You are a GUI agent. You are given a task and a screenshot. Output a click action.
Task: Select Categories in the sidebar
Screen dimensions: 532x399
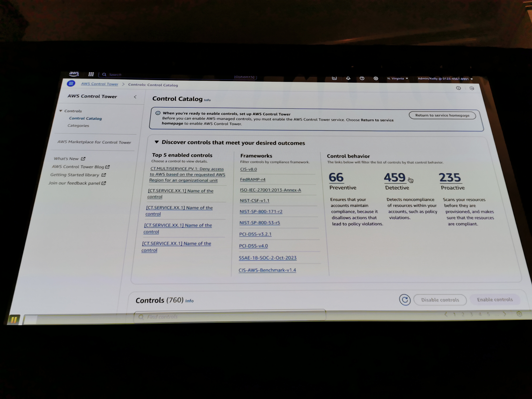tap(78, 126)
